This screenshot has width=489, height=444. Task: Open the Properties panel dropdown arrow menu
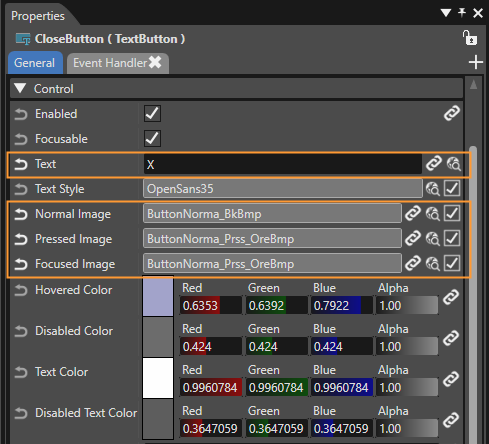446,13
